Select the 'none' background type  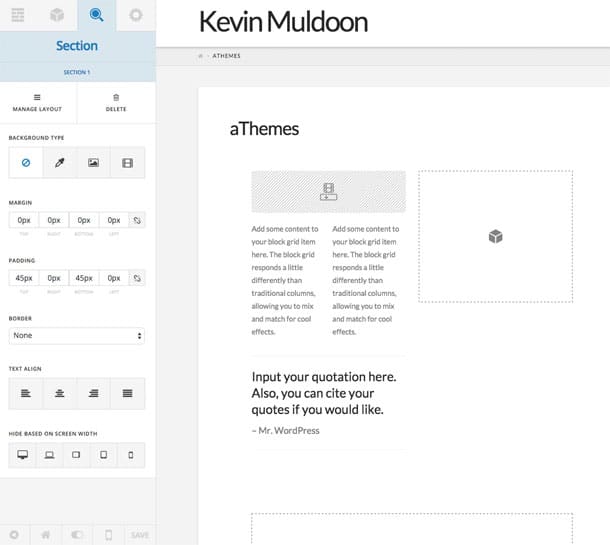click(x=26, y=162)
